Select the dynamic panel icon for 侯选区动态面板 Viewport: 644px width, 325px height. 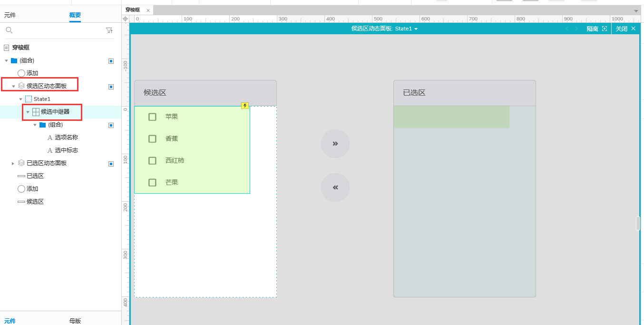point(21,86)
